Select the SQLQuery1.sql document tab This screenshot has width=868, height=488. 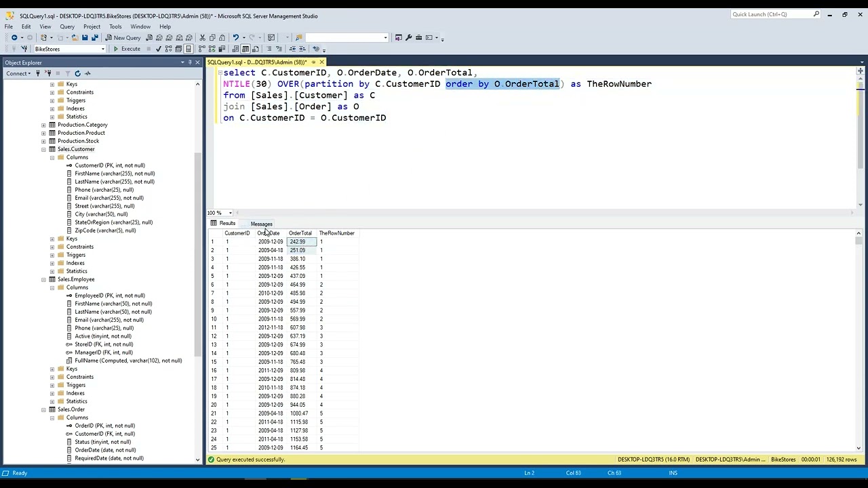(257, 62)
